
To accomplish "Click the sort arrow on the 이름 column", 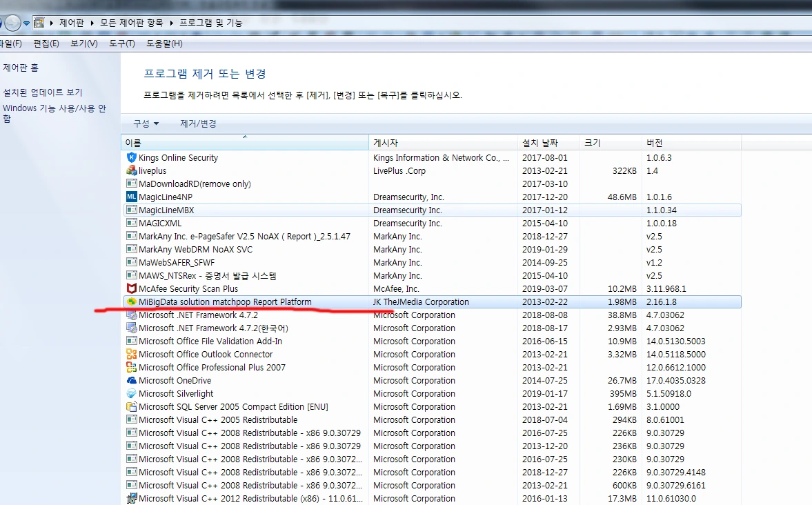I will point(245,138).
